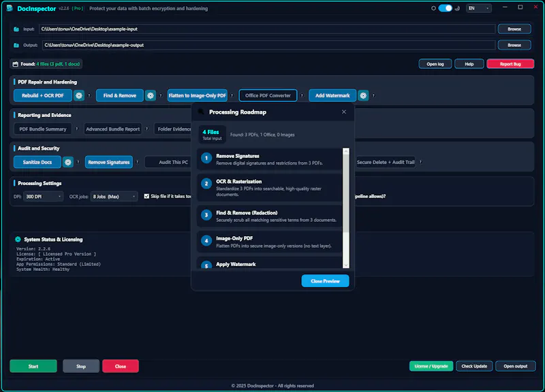This screenshot has width=545, height=392.
Task: Click help icon beside Advanced Bundle Report
Action: (146, 129)
